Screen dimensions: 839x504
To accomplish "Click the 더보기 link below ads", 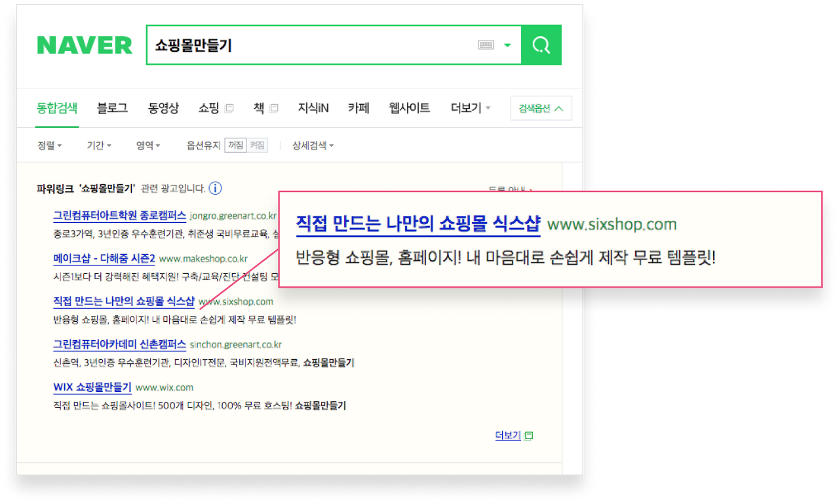I will [x=508, y=435].
